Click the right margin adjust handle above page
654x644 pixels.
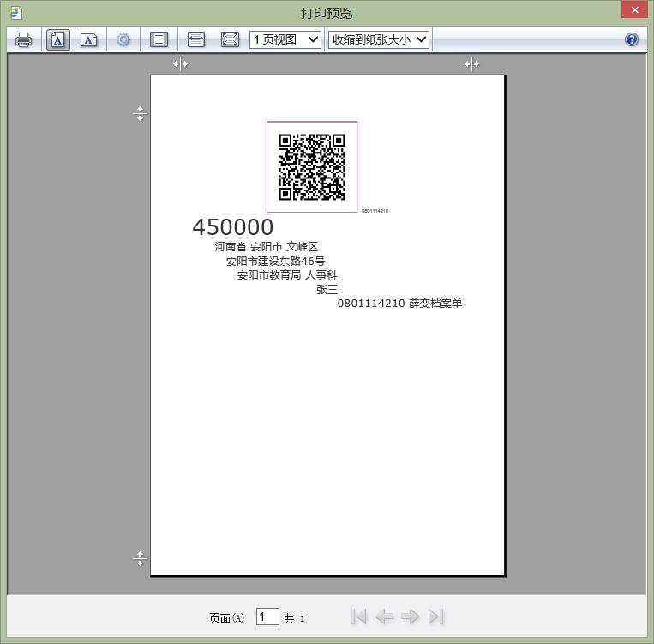pyautogui.click(x=471, y=63)
